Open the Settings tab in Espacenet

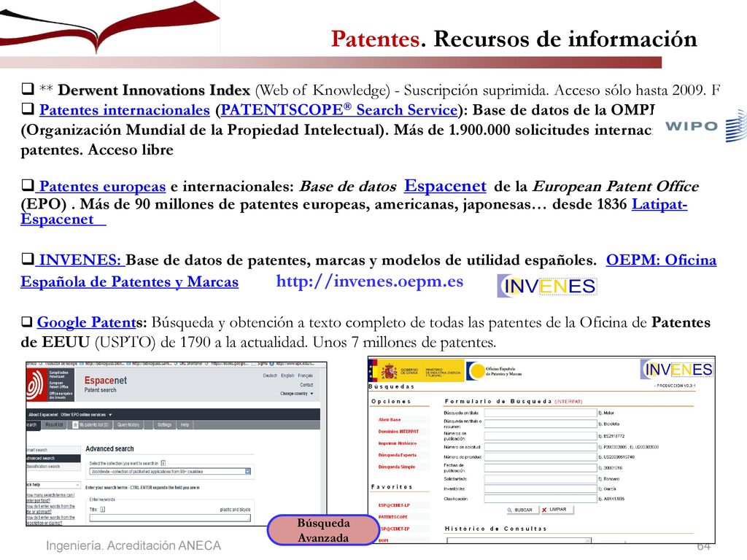pyautogui.click(x=164, y=425)
